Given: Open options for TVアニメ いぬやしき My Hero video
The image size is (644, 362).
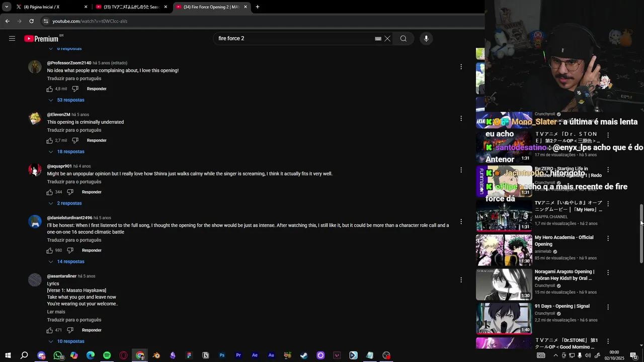Looking at the screenshot, I should (608, 204).
